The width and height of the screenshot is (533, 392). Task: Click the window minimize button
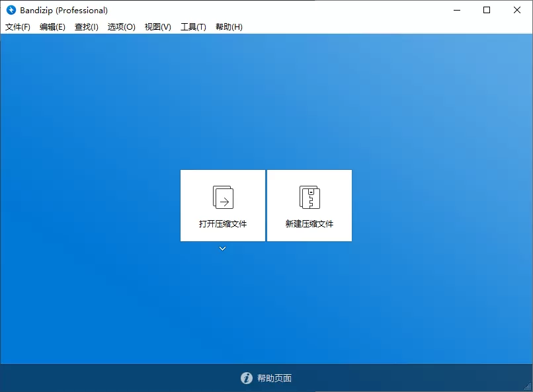[x=456, y=11]
